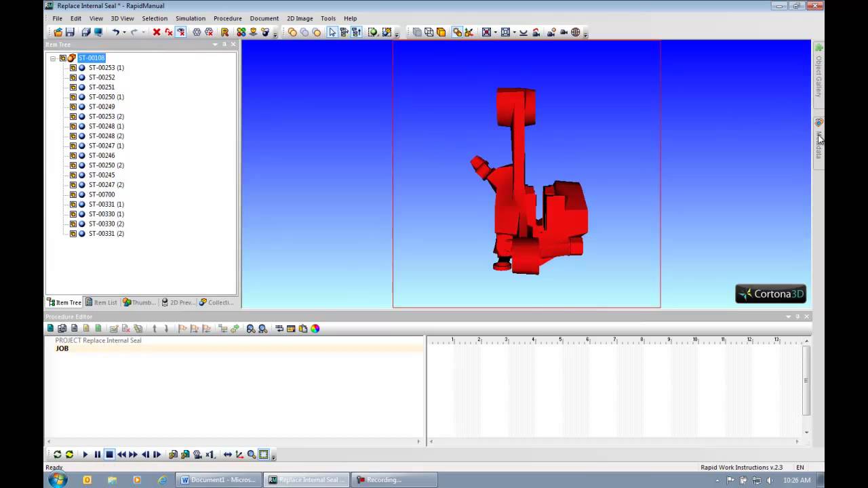868x488 pixels.
Task: Select ST-00108 root item in tree
Action: [x=92, y=58]
